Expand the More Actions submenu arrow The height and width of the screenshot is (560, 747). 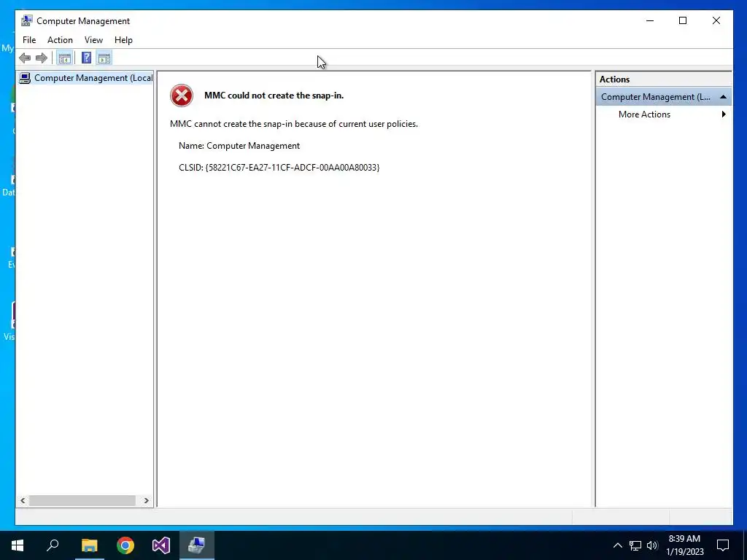(x=724, y=114)
